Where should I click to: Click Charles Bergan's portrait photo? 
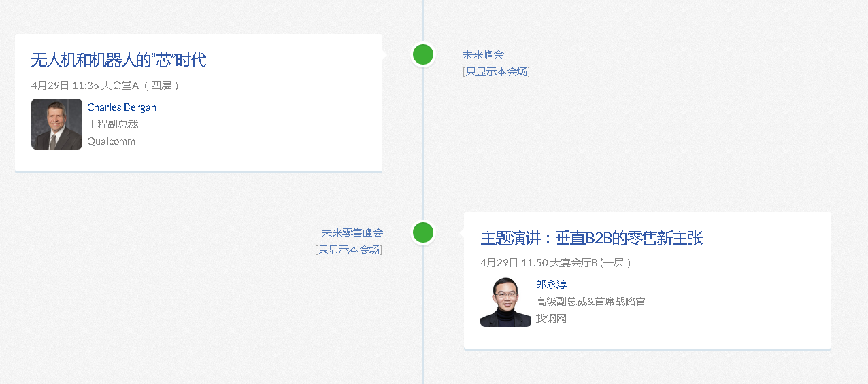tap(56, 124)
